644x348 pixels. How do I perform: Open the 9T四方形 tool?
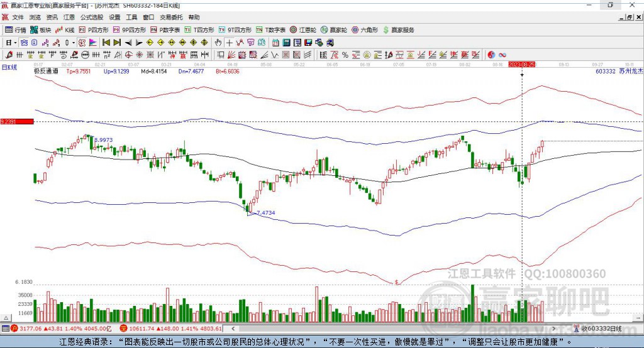coord(235,30)
